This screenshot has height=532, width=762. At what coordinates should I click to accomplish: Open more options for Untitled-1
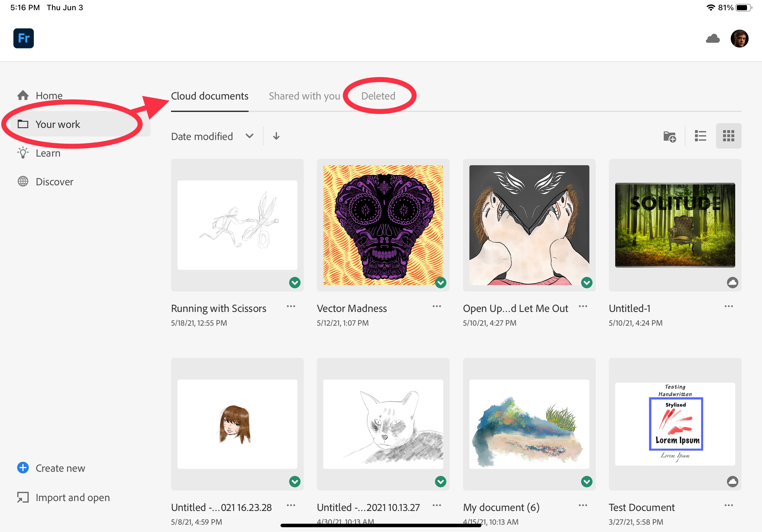(728, 307)
